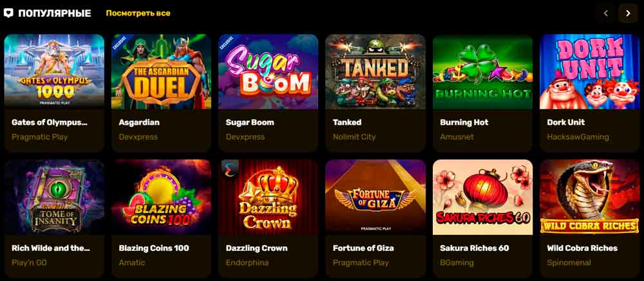Show next popular games arrow

click(627, 14)
